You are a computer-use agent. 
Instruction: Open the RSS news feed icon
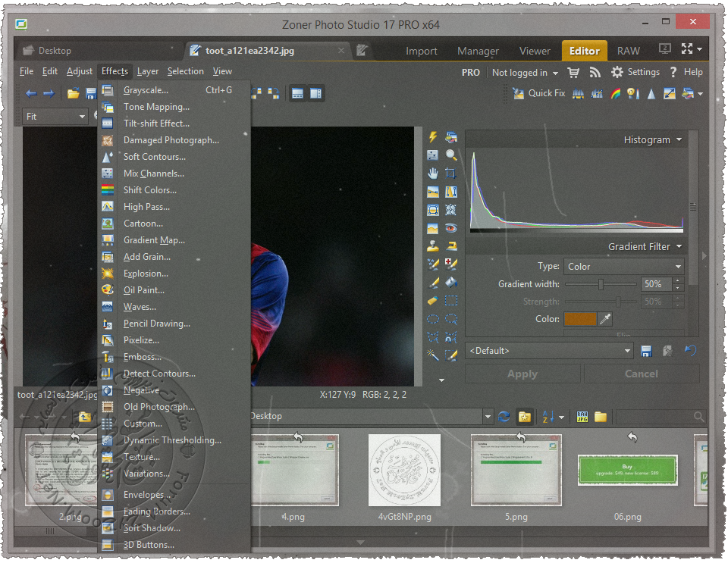595,72
